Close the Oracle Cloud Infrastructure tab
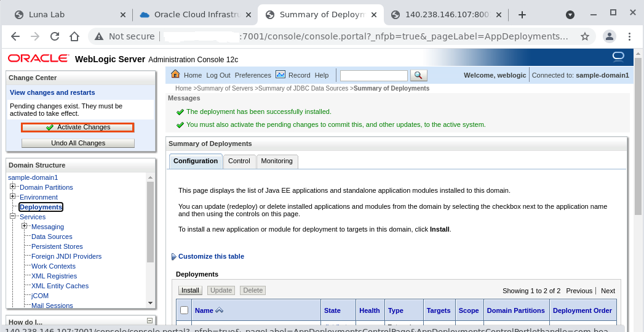The height and width of the screenshot is (332, 644). (x=248, y=15)
